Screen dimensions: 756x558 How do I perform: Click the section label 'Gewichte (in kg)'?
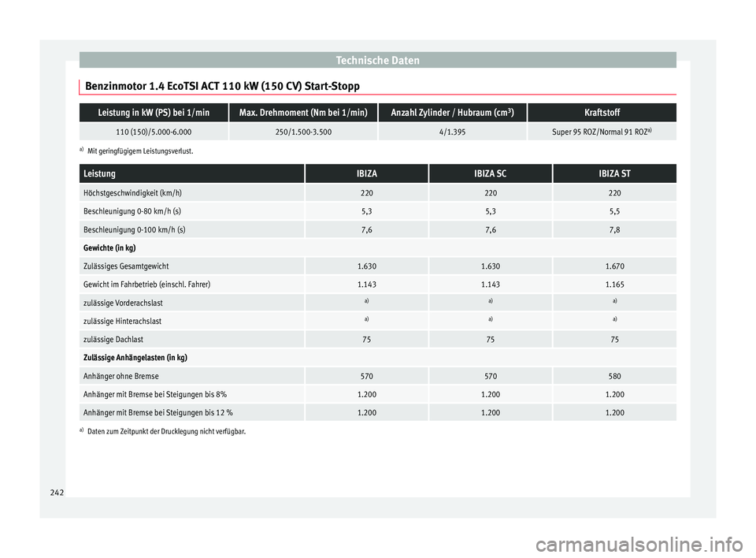point(109,248)
